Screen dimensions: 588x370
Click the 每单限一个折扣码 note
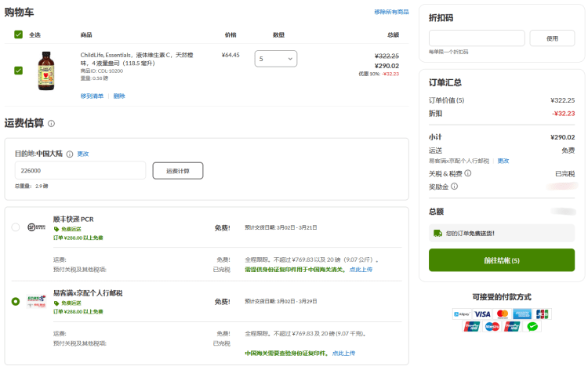click(448, 52)
